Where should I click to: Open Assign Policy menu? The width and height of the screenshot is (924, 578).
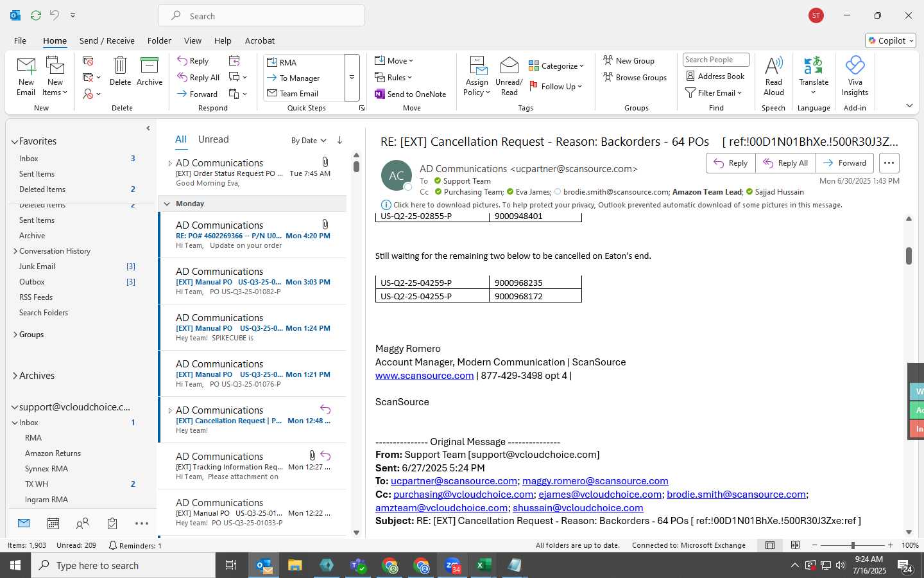pyautogui.click(x=477, y=76)
